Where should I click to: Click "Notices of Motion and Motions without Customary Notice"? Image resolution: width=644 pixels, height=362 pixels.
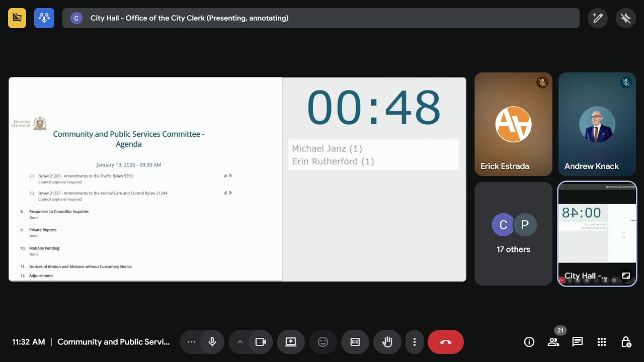point(80,266)
